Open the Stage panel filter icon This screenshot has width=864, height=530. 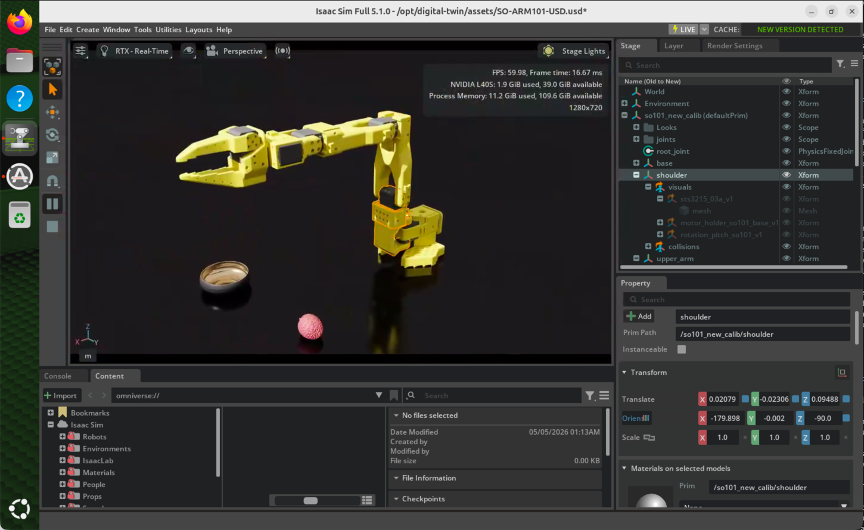point(840,64)
